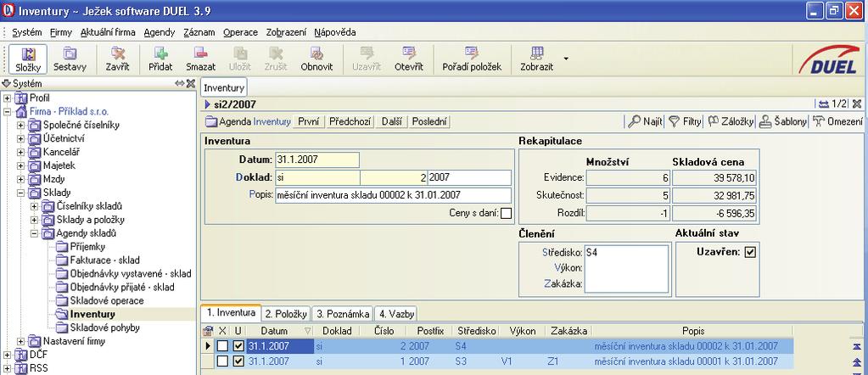Collapse the Firma - Příklad s.r.o. node
Viewport: 868px width, 375px height.
(x=7, y=111)
